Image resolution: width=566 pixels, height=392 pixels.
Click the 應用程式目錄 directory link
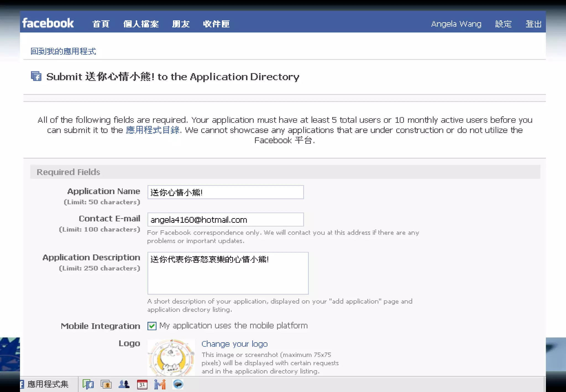[153, 130]
